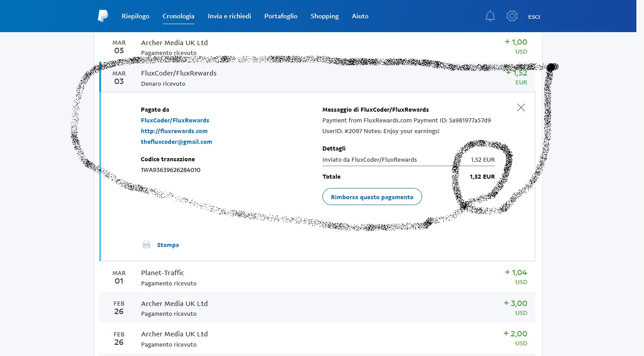Click the 'Inviato da FluxCoder/FluxRewards' detail line

tap(369, 159)
